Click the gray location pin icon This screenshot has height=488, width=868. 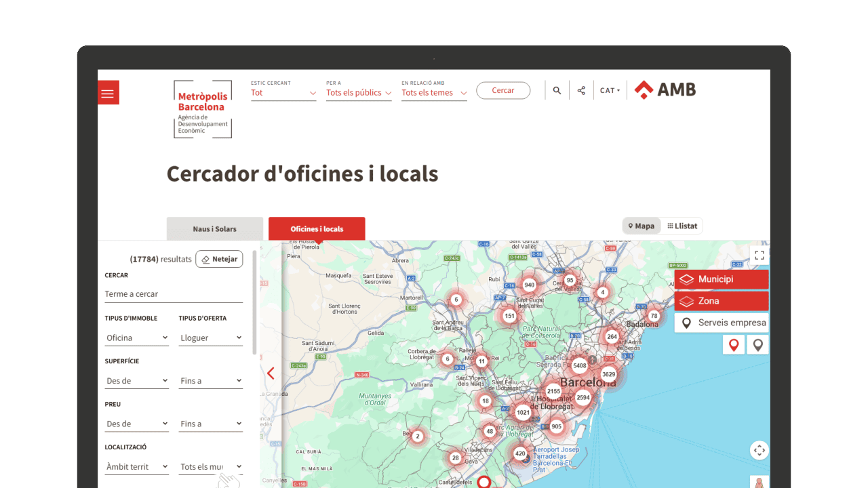[x=757, y=345]
